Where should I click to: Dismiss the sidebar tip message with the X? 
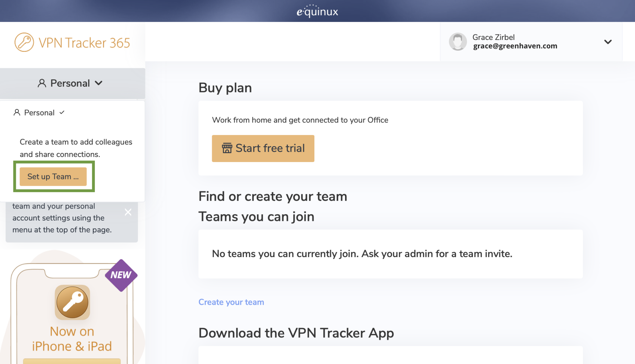[128, 212]
